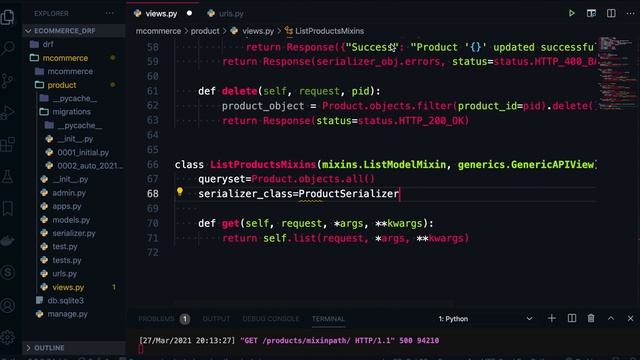The width and height of the screenshot is (640, 360).
Task: Collapse the top-level mcommerce folder in the tree
Action: pyautogui.click(x=65, y=58)
